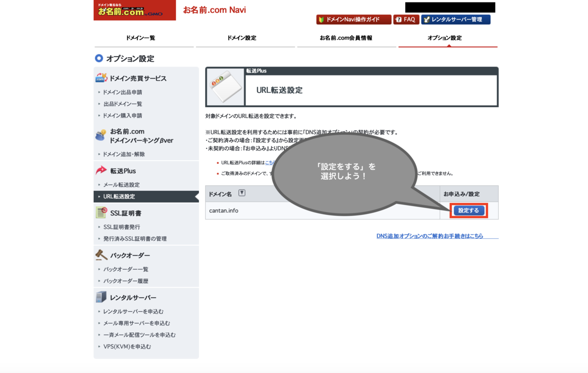Image resolution: width=588 pixels, height=373 pixels.
Task: Open 発行済みSSL証明書の管理
Action: tap(135, 239)
